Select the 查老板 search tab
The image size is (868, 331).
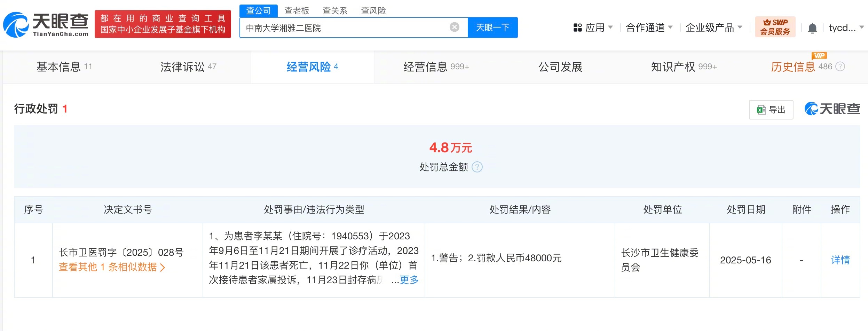297,11
